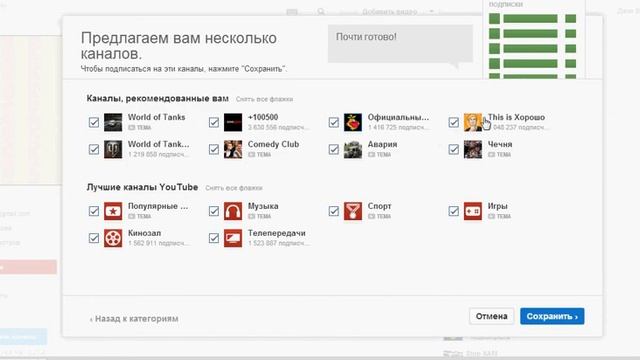Toggle the Чечня checkbox
The image size is (640, 360).
coord(453,149)
